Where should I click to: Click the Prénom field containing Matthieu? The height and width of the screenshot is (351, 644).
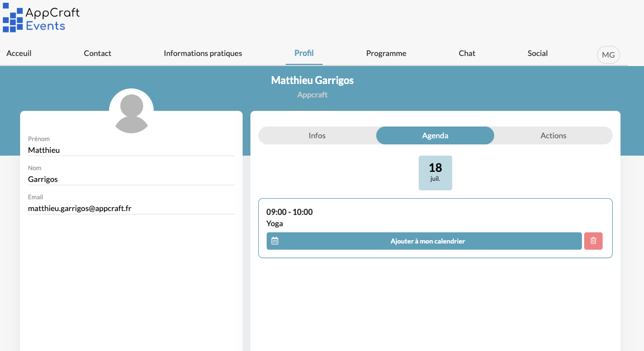pyautogui.click(x=131, y=150)
